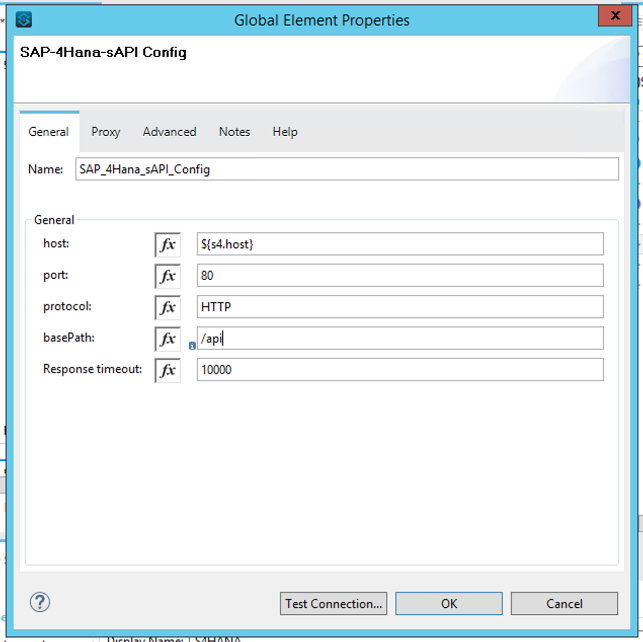This screenshot has width=643, height=642.
Task: Click the Response timeout field showing 10000
Action: coord(400,370)
